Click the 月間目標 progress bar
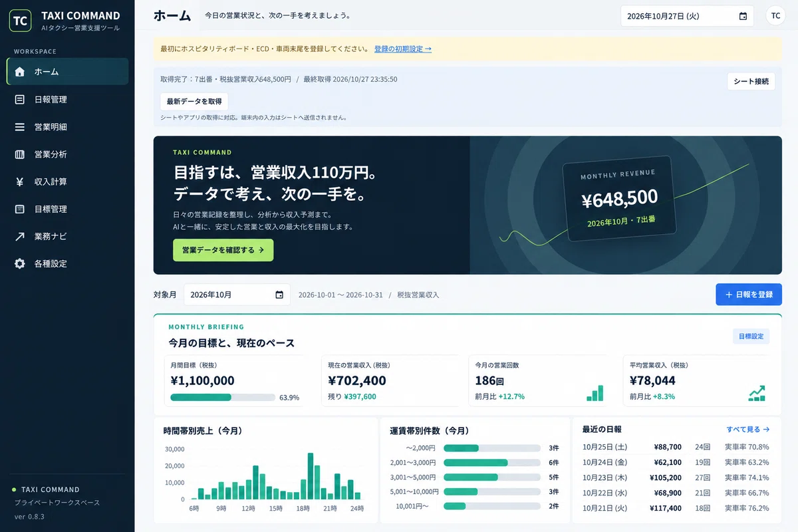Image resolution: width=798 pixels, height=532 pixels. pyautogui.click(x=223, y=397)
